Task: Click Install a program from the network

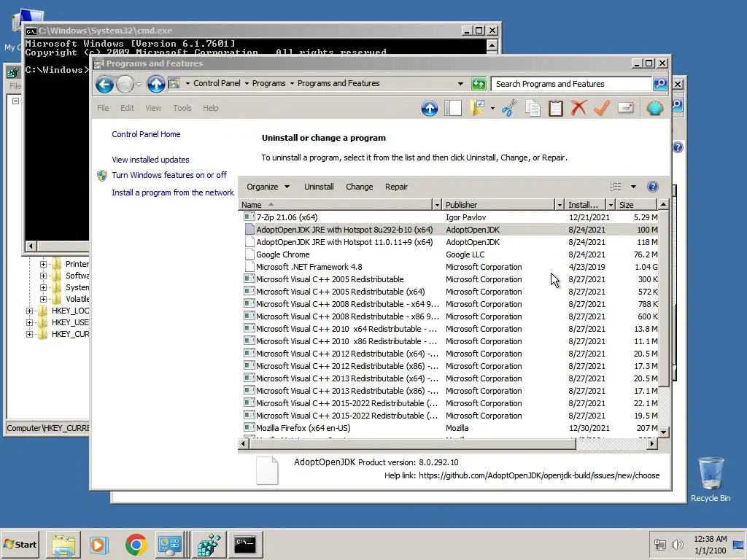Action: (173, 192)
